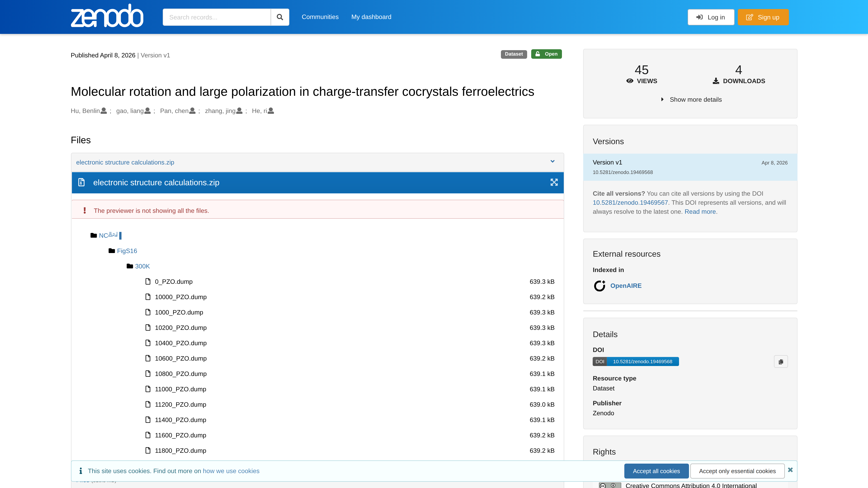Image resolution: width=868 pixels, height=488 pixels.
Task: Collapse the FigS16 folder
Action: click(x=127, y=251)
